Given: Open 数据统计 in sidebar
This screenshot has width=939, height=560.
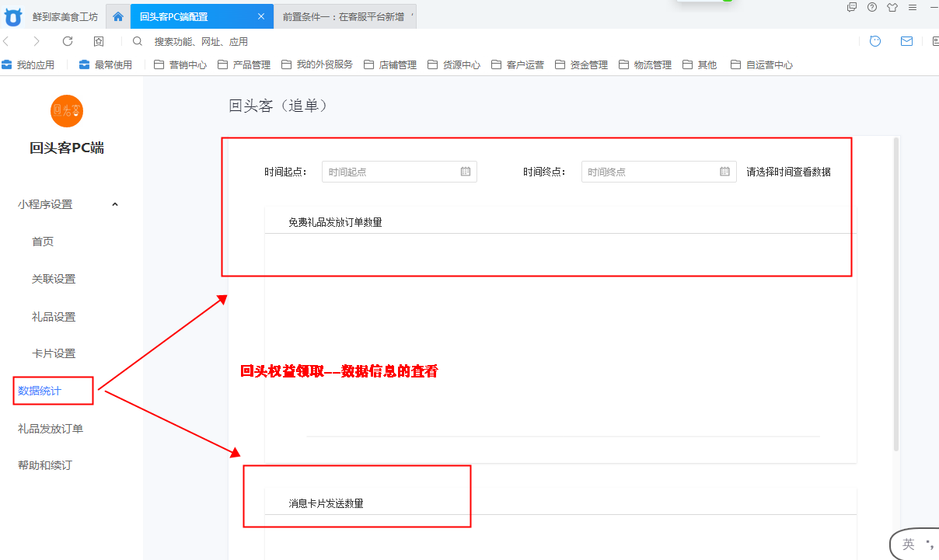Looking at the screenshot, I should tap(40, 391).
